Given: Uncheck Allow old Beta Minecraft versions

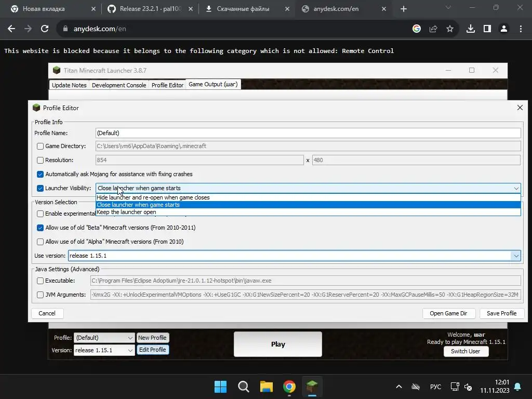Looking at the screenshot, I should coord(40,228).
